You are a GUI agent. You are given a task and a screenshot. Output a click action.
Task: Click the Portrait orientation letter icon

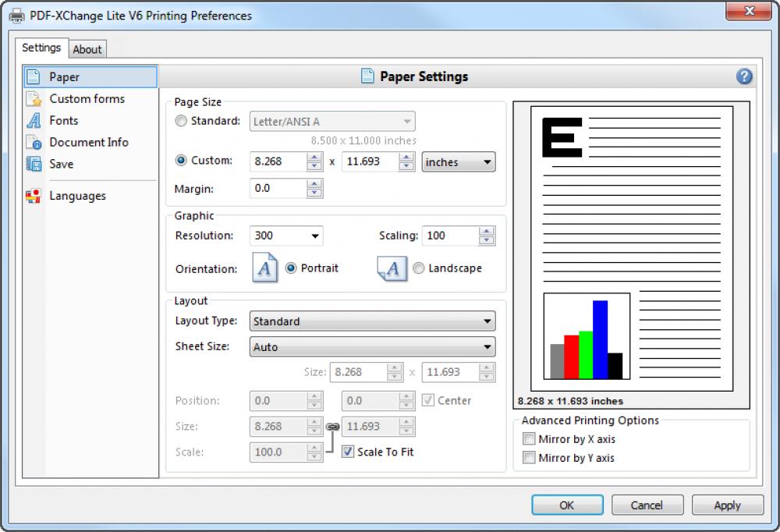coord(264,268)
